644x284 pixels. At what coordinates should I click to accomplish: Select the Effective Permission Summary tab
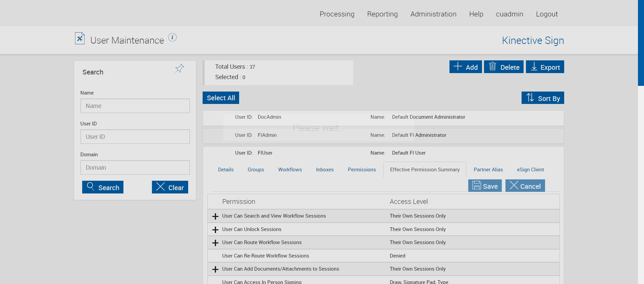tap(425, 170)
